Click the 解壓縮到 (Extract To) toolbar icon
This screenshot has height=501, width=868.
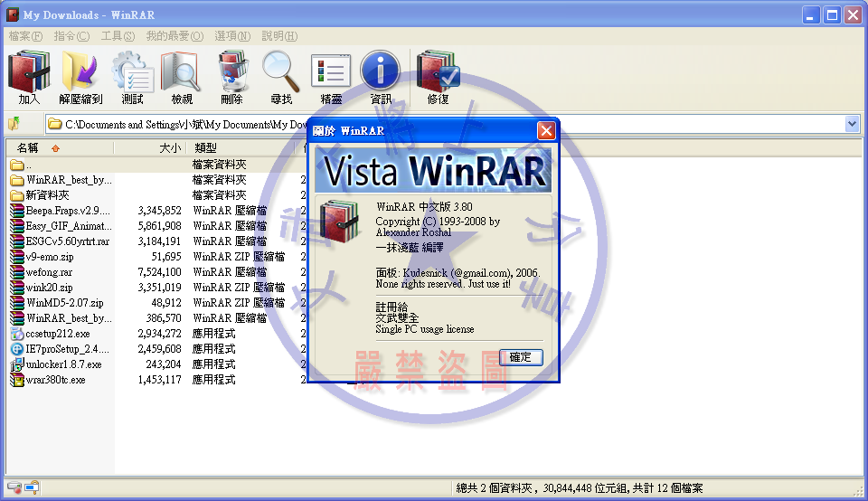click(80, 71)
